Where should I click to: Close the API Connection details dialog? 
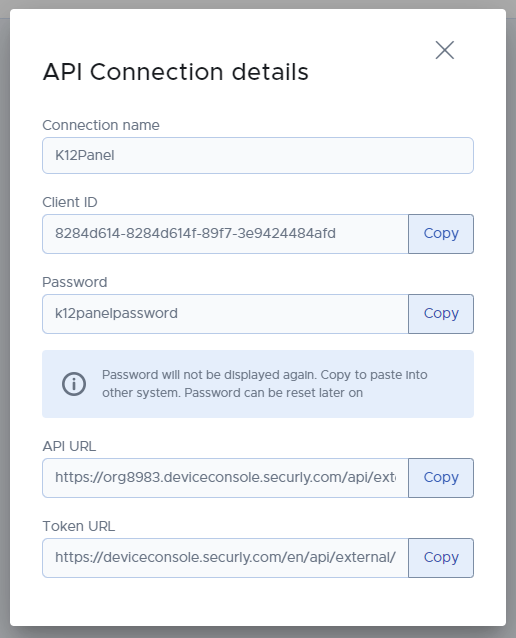click(444, 50)
